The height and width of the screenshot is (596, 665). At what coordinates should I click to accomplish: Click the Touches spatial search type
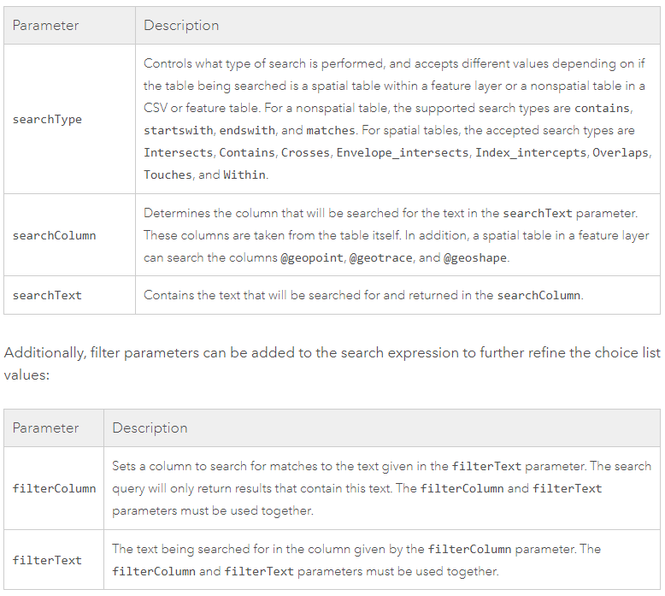[x=167, y=175]
